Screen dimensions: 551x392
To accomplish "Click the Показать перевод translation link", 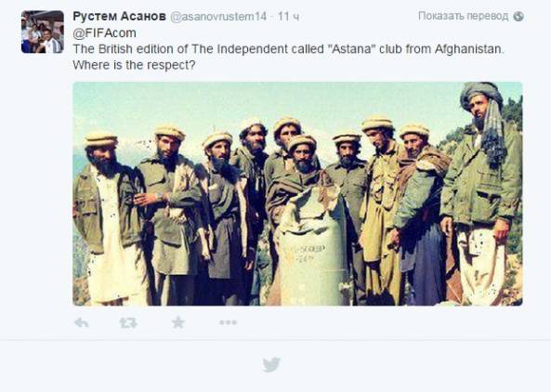I will 463,16.
